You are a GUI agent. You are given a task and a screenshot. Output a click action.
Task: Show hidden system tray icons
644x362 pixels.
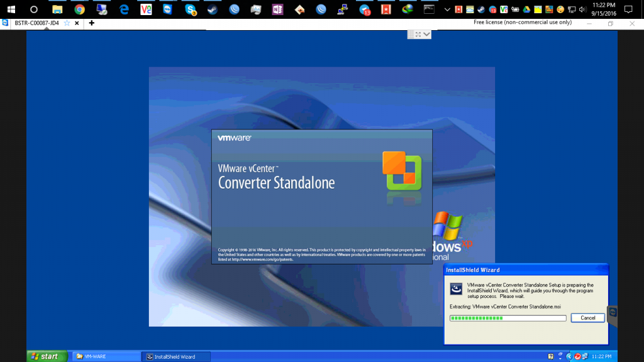pos(447,9)
